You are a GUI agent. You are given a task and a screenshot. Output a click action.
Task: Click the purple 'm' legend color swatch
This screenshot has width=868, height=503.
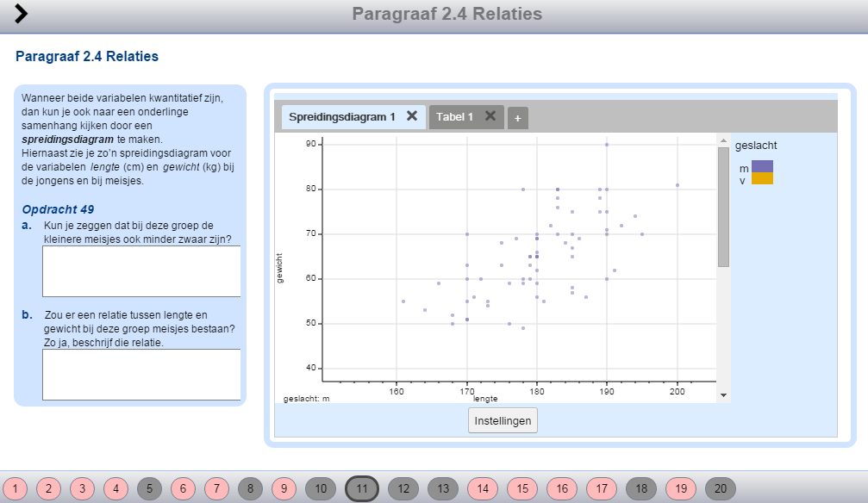(x=762, y=166)
